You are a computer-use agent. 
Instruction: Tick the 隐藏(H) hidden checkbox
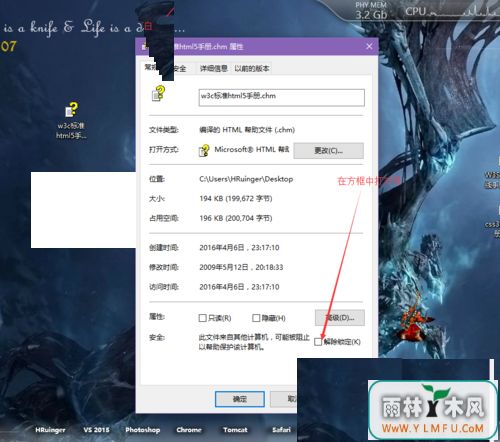point(256,318)
